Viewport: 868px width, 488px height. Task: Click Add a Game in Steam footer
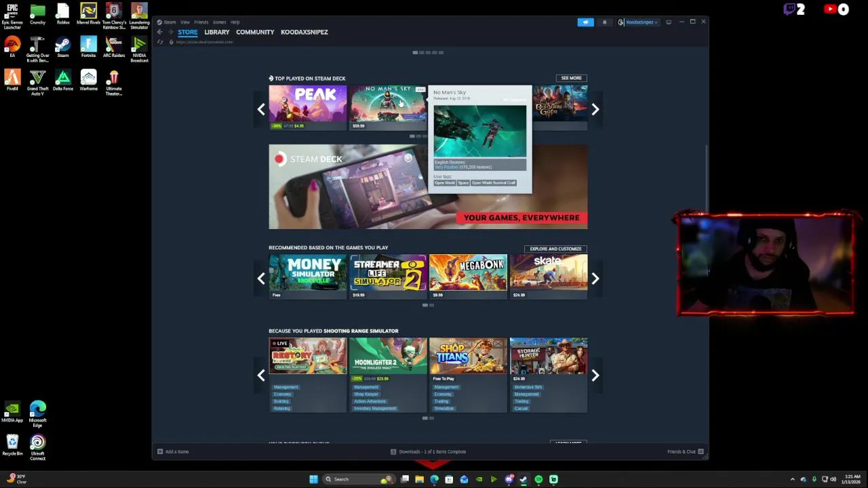173,451
